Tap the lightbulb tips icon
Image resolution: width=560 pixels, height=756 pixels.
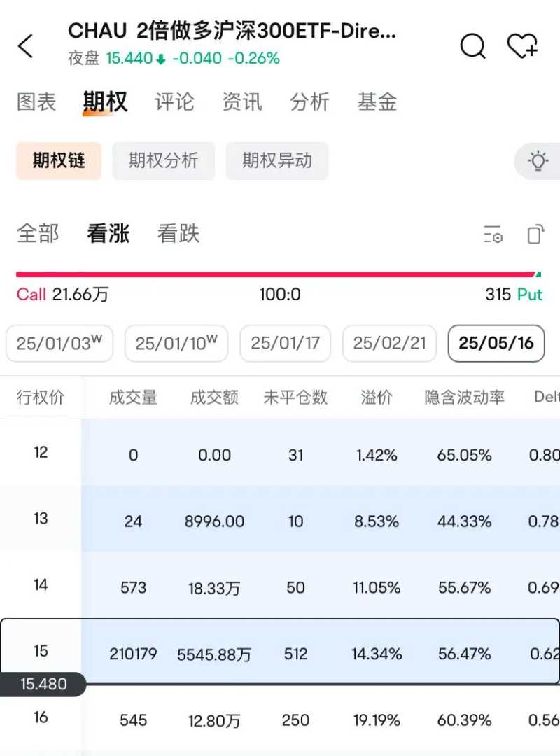pos(538,161)
